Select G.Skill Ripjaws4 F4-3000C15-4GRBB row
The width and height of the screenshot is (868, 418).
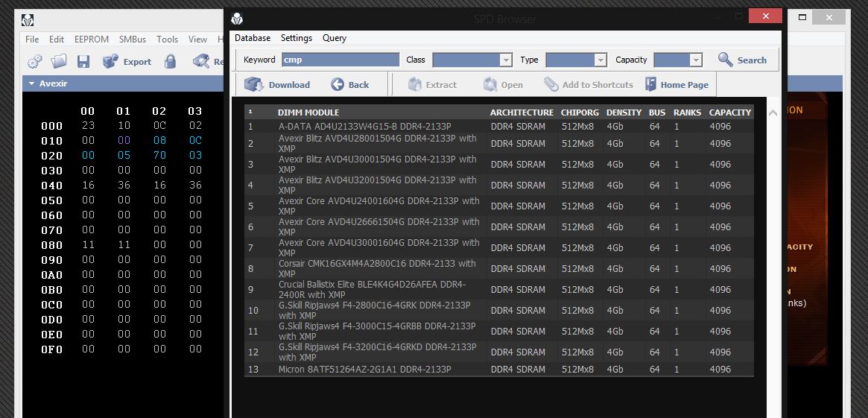(x=498, y=331)
